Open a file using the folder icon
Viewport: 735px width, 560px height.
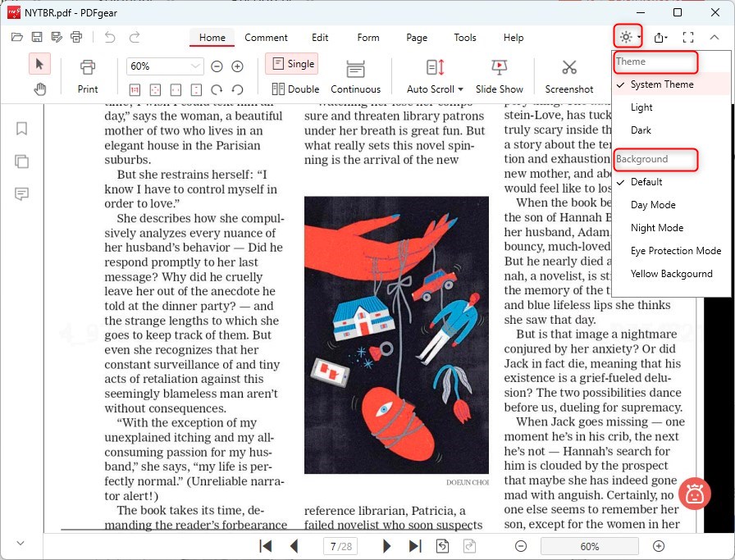tap(17, 37)
